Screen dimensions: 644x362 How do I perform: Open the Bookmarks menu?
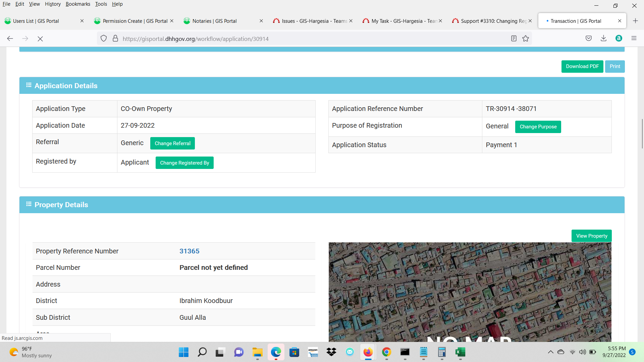point(78,4)
